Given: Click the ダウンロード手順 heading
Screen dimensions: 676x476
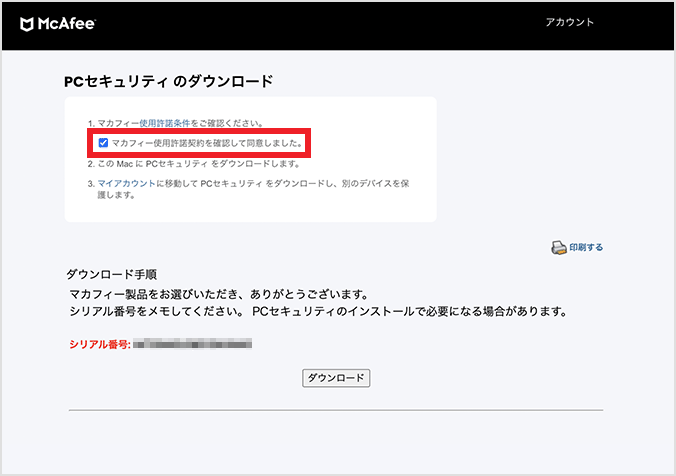Looking at the screenshot, I should point(111,274).
